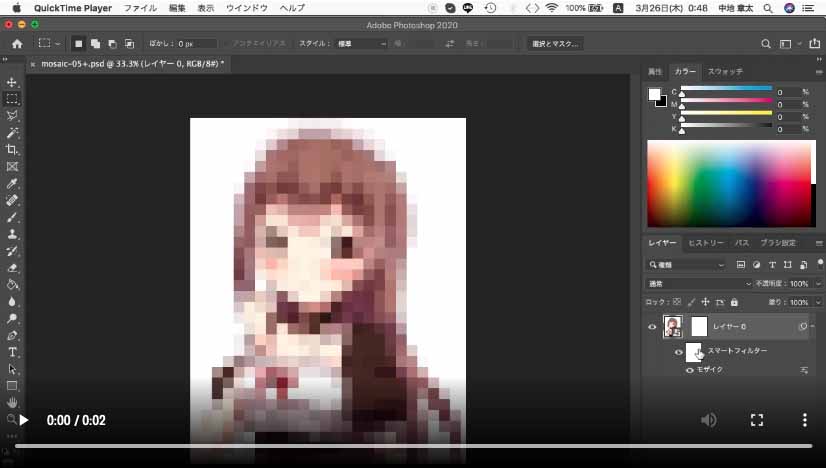The height and width of the screenshot is (468, 826).
Task: Switch to the ヒストリー tab
Action: point(706,243)
